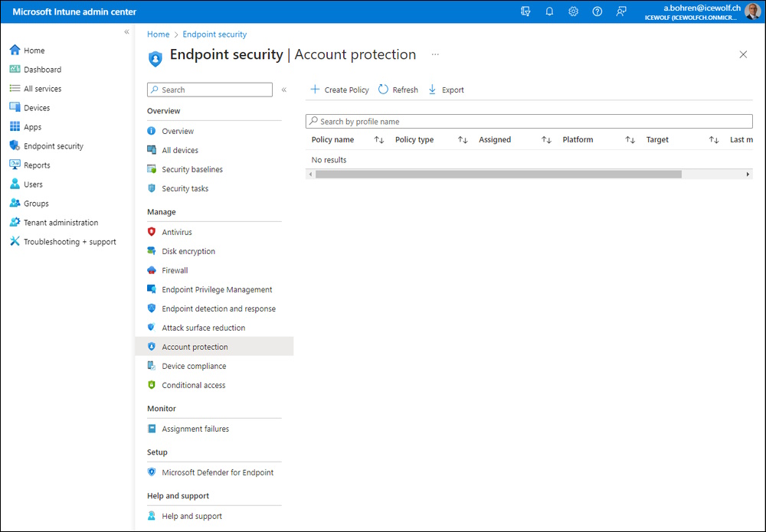Open the help question mark icon
This screenshot has height=532, width=766.
tap(597, 11)
